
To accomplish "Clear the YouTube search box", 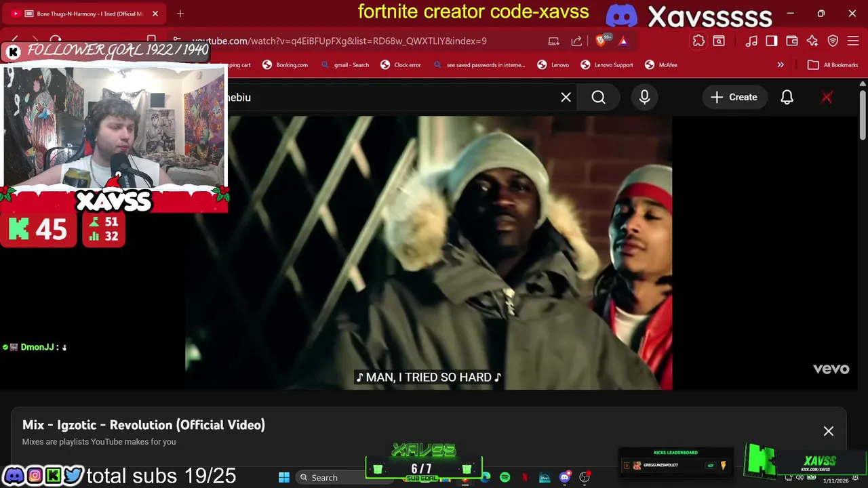I will point(566,98).
